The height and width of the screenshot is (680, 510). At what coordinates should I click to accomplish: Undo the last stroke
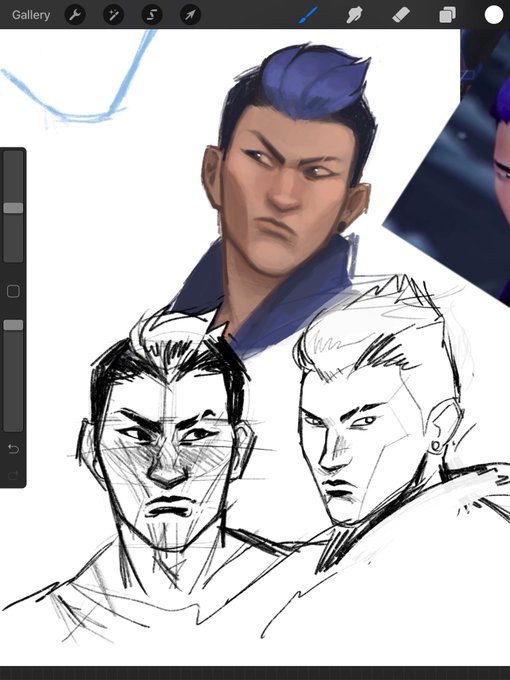click(13, 449)
